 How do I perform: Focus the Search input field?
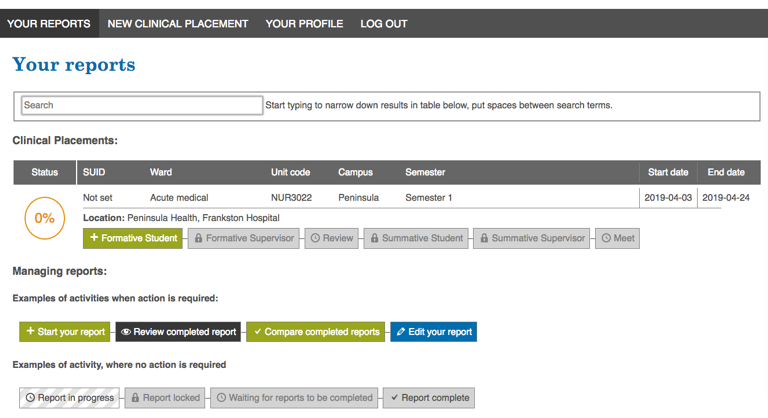[x=141, y=105]
